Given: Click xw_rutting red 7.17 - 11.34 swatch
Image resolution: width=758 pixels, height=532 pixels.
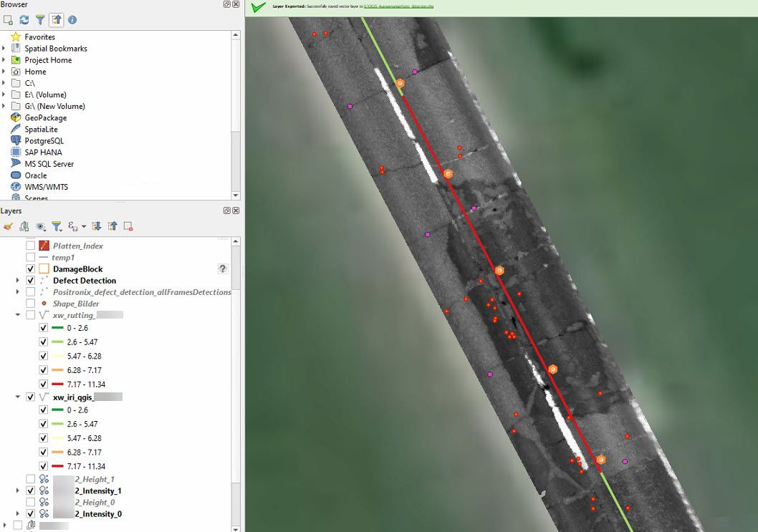Looking at the screenshot, I should [57, 384].
